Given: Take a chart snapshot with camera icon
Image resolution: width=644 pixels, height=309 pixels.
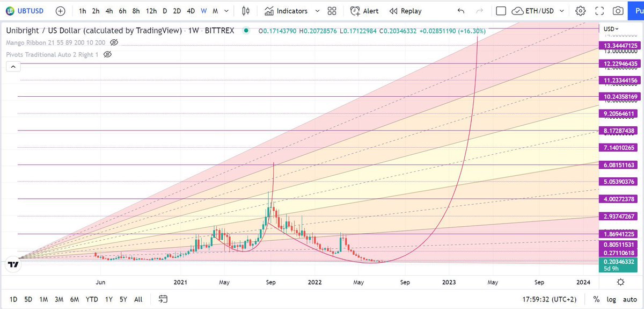Looking at the screenshot, I should tap(618, 11).
